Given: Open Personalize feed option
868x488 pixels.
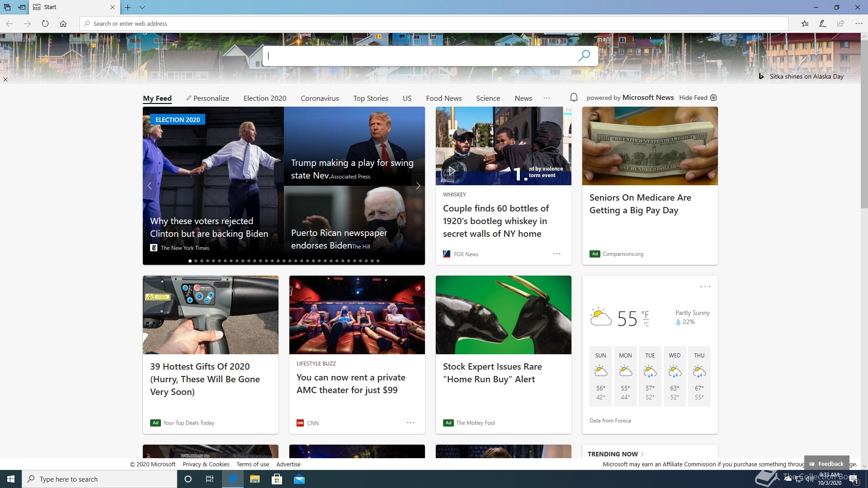Looking at the screenshot, I should (208, 98).
